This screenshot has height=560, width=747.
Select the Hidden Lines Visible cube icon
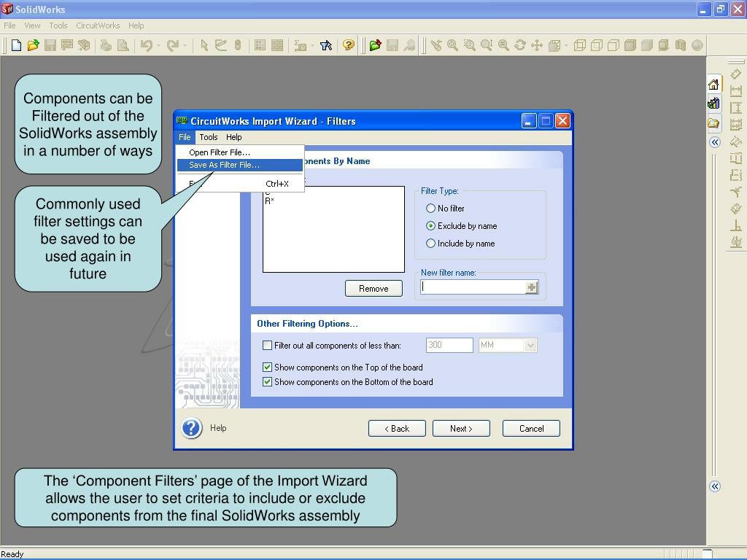(x=597, y=45)
